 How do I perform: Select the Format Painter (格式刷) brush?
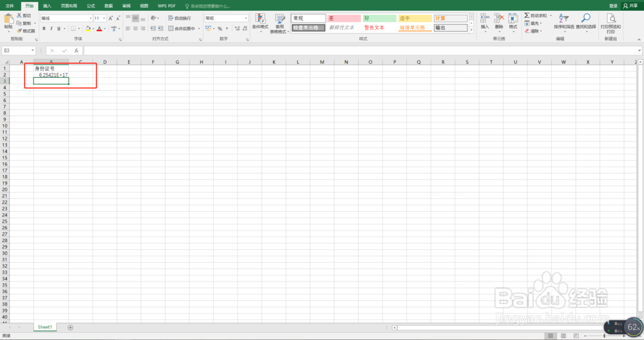19,31
